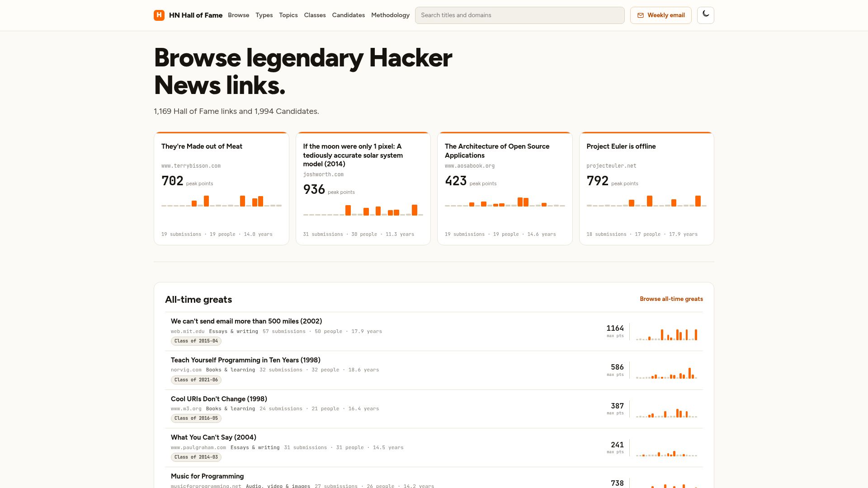Open We can't send email more than 500 miles
The image size is (868, 488).
pos(246,321)
